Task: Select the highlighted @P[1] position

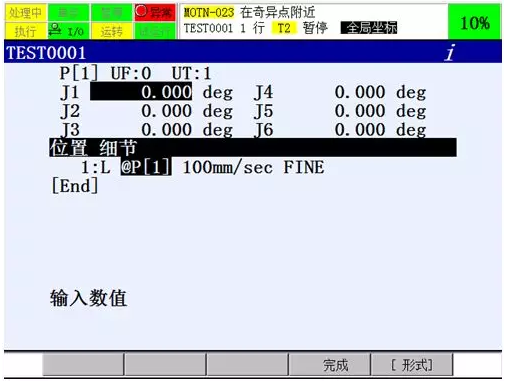Action: (146, 167)
